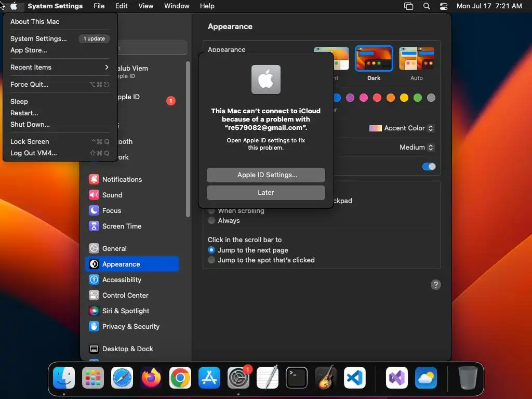Open Notifications settings in sidebar
The height and width of the screenshot is (399, 532).
pos(132,179)
